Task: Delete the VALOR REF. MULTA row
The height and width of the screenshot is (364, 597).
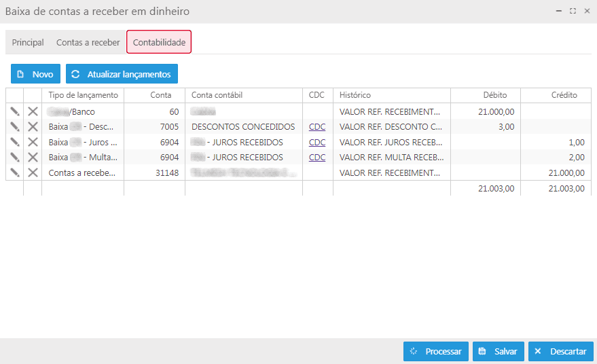Action: pos(33,157)
